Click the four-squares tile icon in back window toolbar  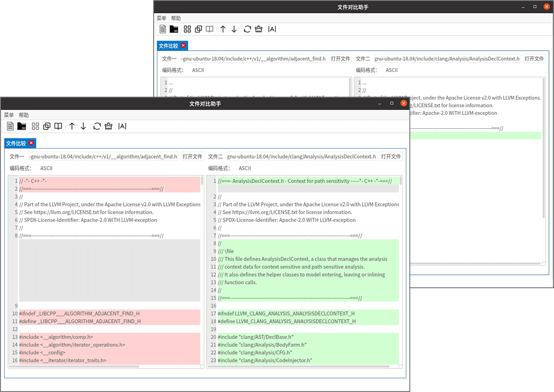pyautogui.click(x=187, y=29)
